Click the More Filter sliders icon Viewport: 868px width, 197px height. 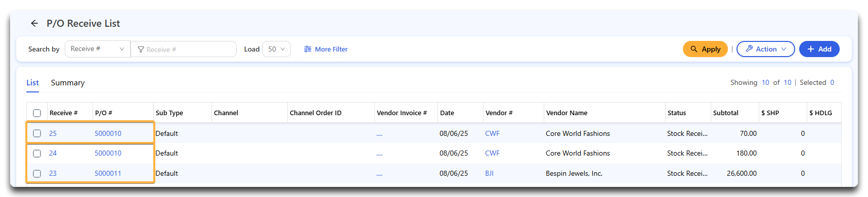[307, 49]
